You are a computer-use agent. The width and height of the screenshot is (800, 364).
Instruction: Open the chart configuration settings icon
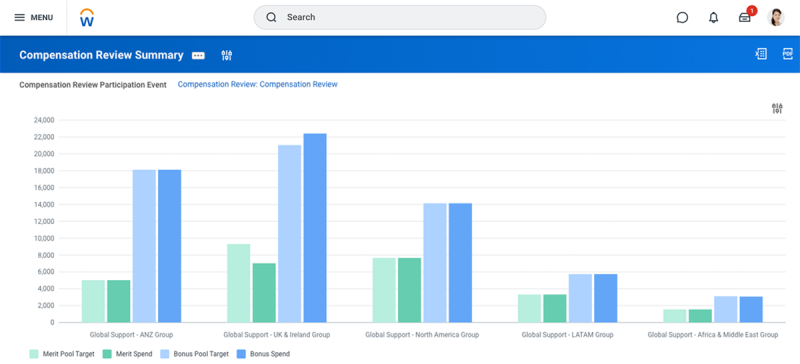(777, 108)
